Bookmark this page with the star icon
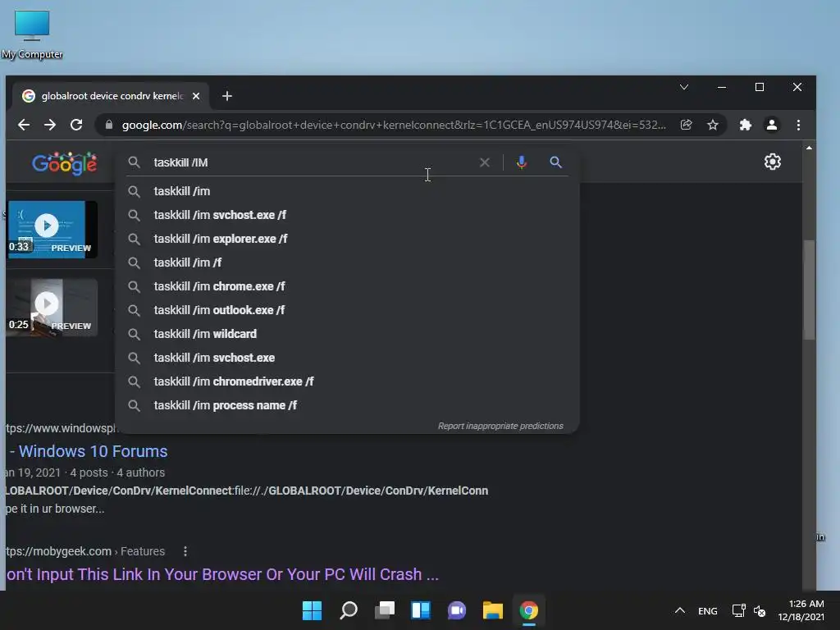The width and height of the screenshot is (840, 630). pos(713,125)
